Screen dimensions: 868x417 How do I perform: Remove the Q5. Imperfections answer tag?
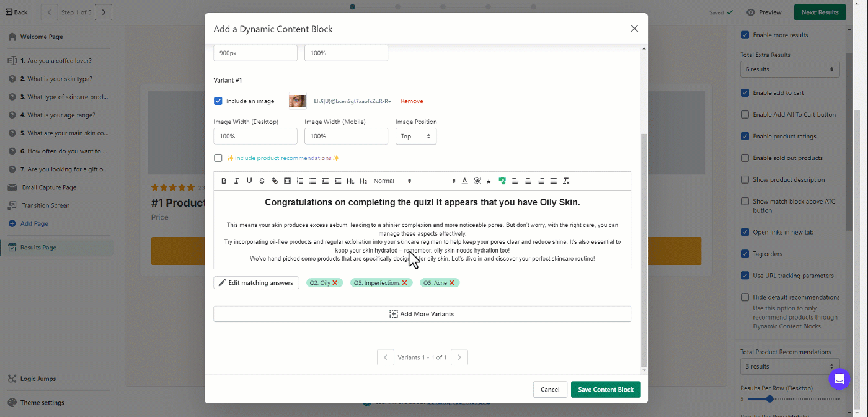click(405, 283)
